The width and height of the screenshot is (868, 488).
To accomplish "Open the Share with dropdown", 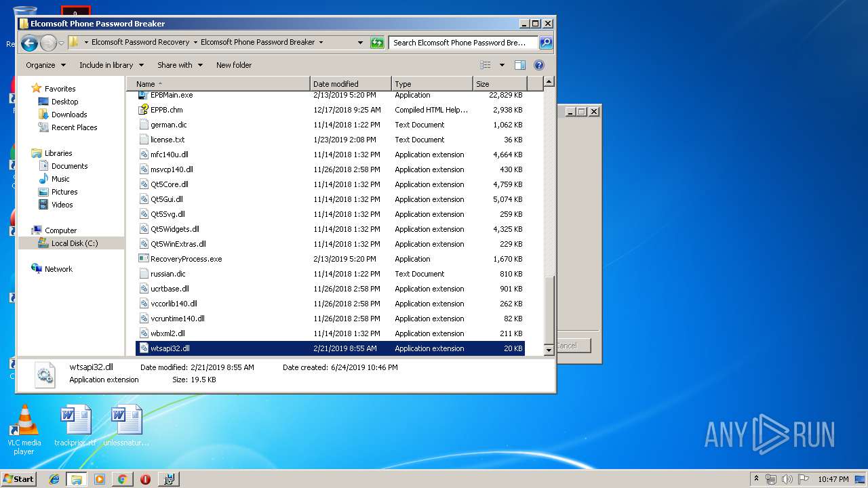I will [x=180, y=65].
